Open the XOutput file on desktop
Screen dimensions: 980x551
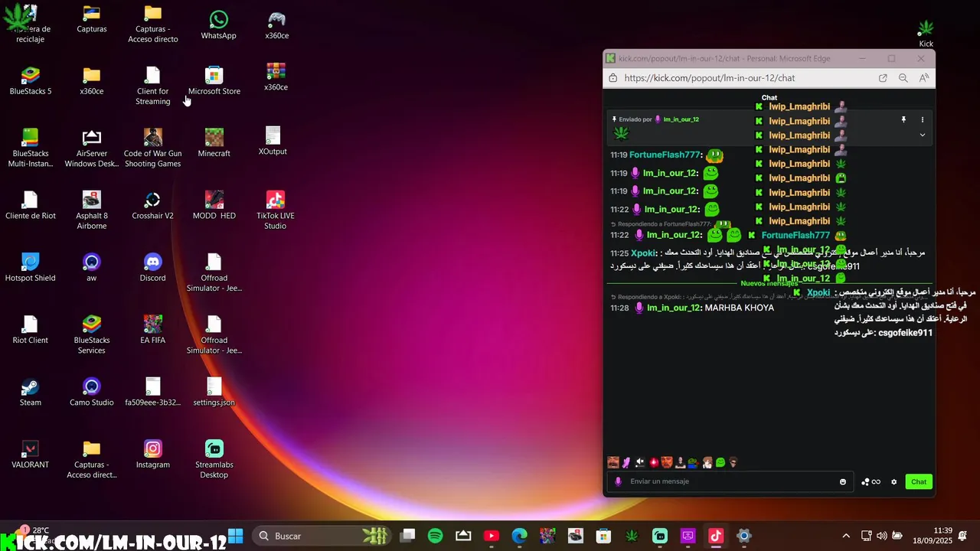[x=273, y=142]
